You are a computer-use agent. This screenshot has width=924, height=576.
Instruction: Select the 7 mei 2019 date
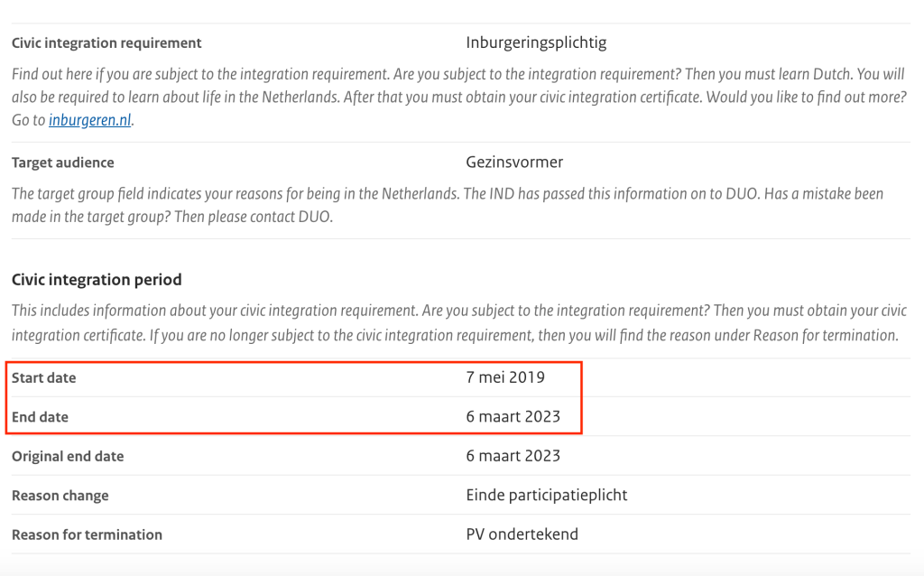pyautogui.click(x=505, y=377)
